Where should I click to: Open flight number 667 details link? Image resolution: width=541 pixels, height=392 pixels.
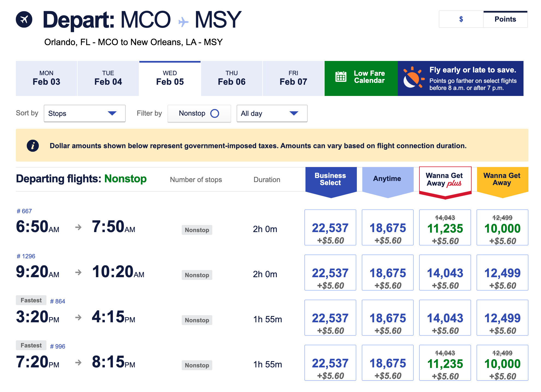pyautogui.click(x=24, y=211)
